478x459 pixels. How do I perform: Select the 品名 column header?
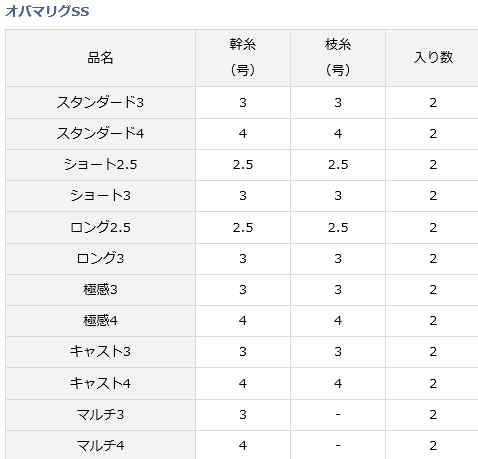point(100,58)
